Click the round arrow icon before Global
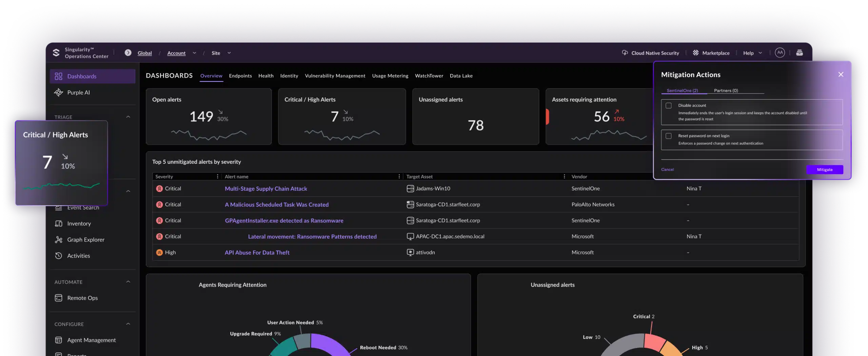This screenshot has height=356, width=868. (128, 53)
